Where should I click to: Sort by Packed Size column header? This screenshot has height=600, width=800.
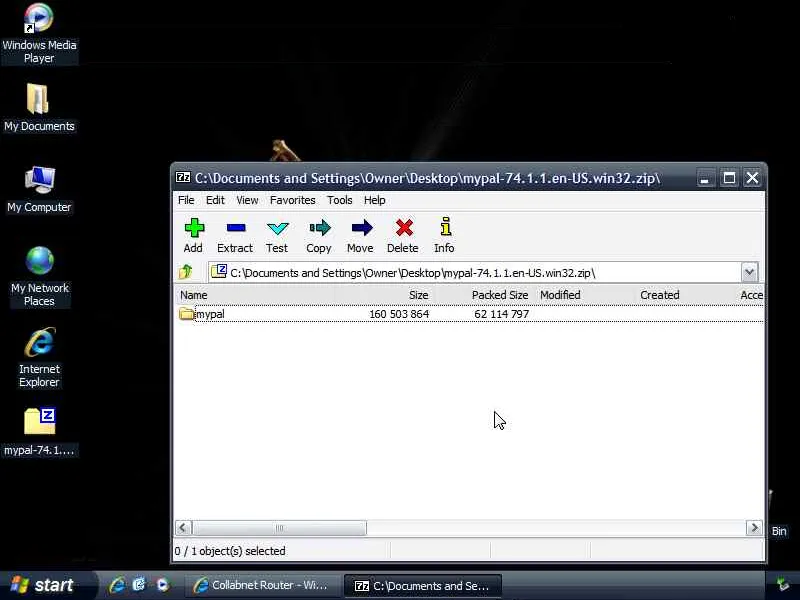click(x=499, y=295)
